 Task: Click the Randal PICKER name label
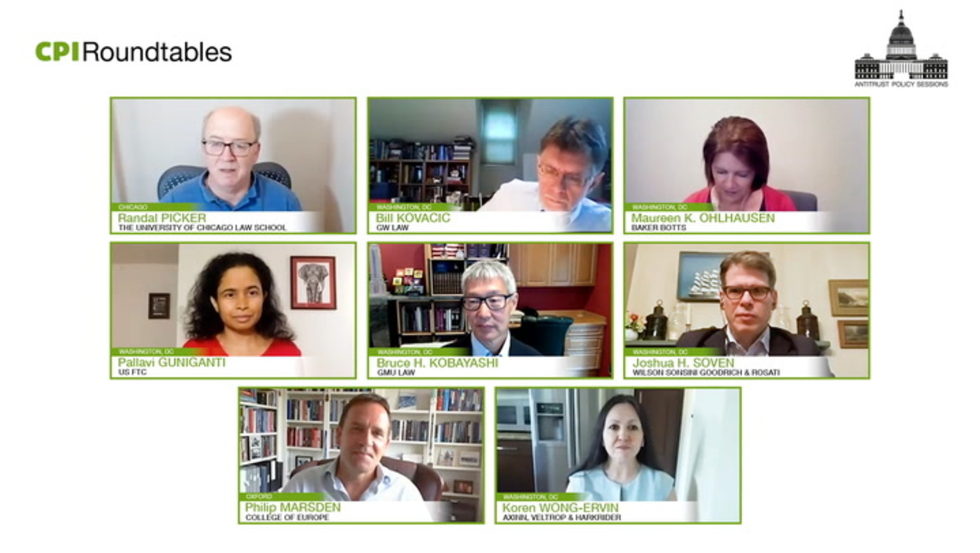coord(162,218)
